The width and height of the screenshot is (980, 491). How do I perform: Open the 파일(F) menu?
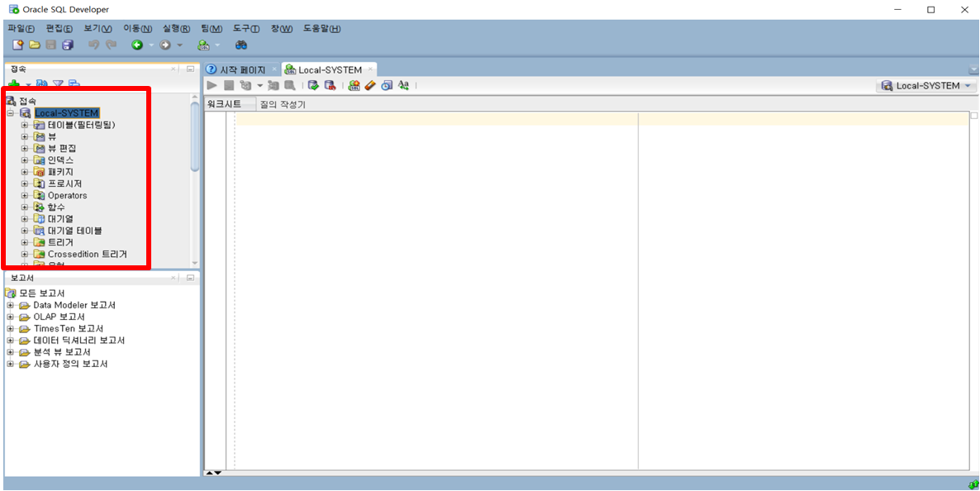pyautogui.click(x=21, y=29)
